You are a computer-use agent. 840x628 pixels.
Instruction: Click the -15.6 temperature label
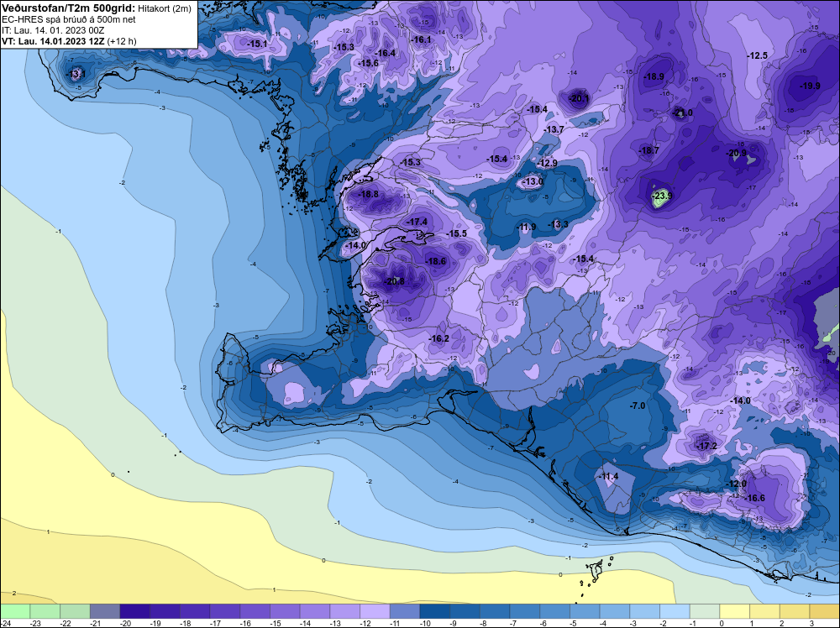tap(368, 63)
